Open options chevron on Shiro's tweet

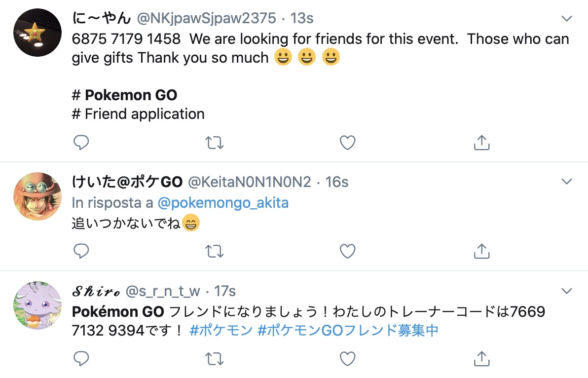567,291
